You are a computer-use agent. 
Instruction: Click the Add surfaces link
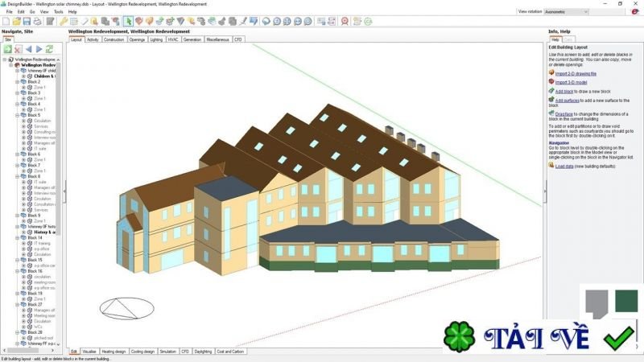pos(567,101)
